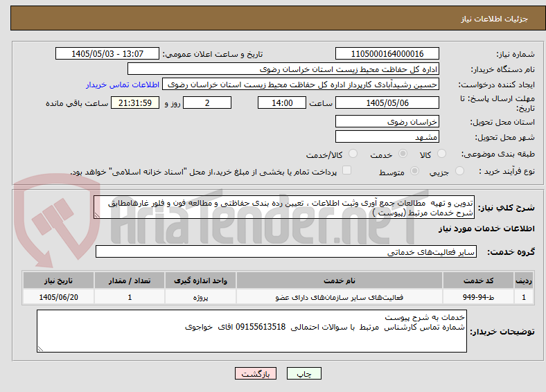
Task: Click the delivery city field مشهد
Action: coord(387,136)
